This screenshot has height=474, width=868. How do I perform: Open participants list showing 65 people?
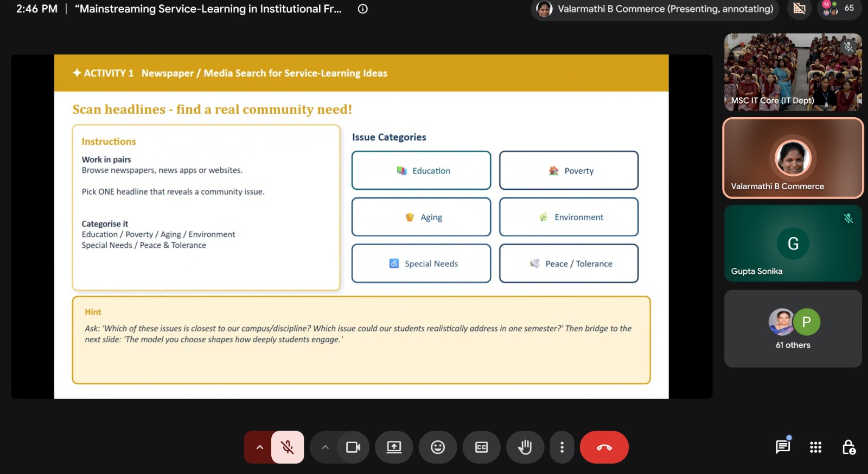[839, 8]
